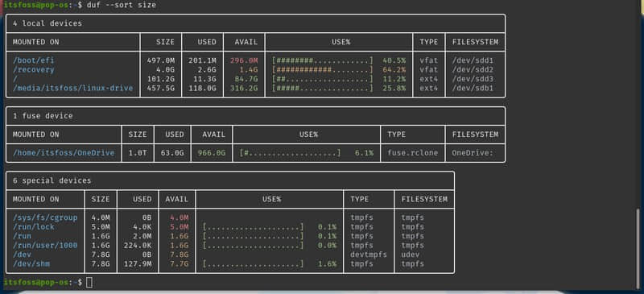Click the /dev/sdb1 filesystem entry

[x=473, y=89]
